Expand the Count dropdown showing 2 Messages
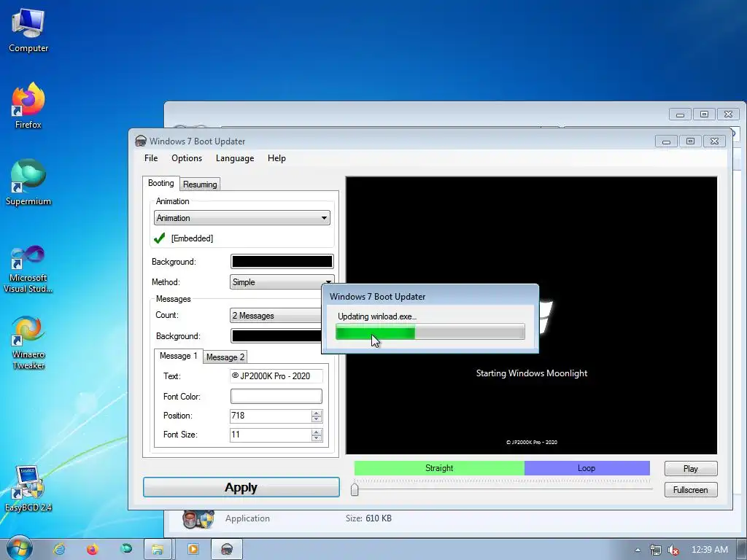Viewport: 747px width, 560px height. pos(276,316)
